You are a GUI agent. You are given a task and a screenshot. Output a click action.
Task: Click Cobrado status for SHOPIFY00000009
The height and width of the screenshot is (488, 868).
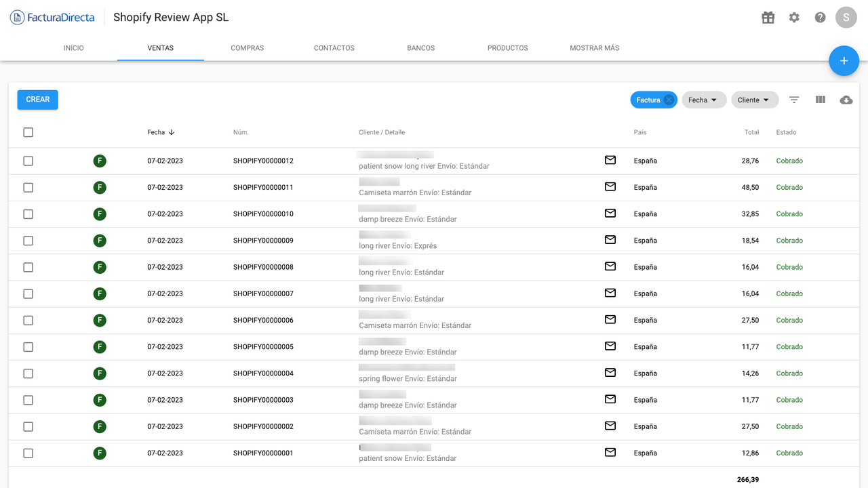(789, 241)
